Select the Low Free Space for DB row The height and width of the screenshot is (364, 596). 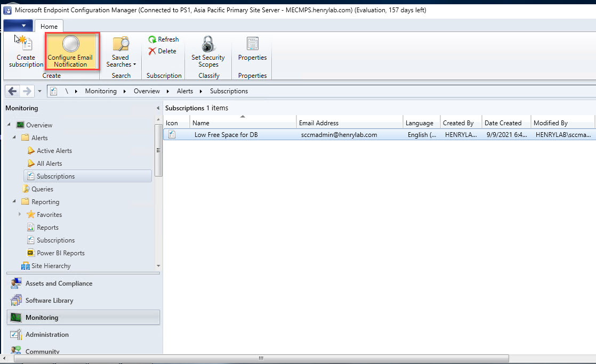226,135
